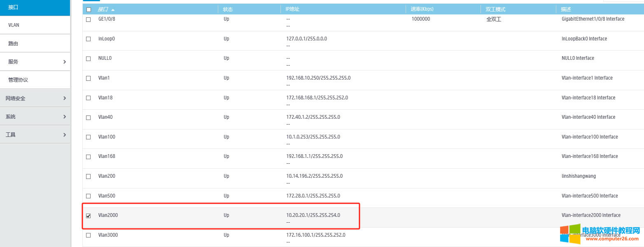Open the VLAN menu item
The height and width of the screenshot is (247, 644).
tap(14, 25)
